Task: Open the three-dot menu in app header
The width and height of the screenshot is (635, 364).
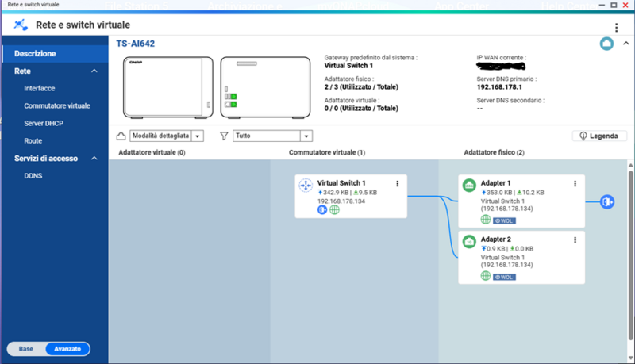Action: (x=616, y=27)
